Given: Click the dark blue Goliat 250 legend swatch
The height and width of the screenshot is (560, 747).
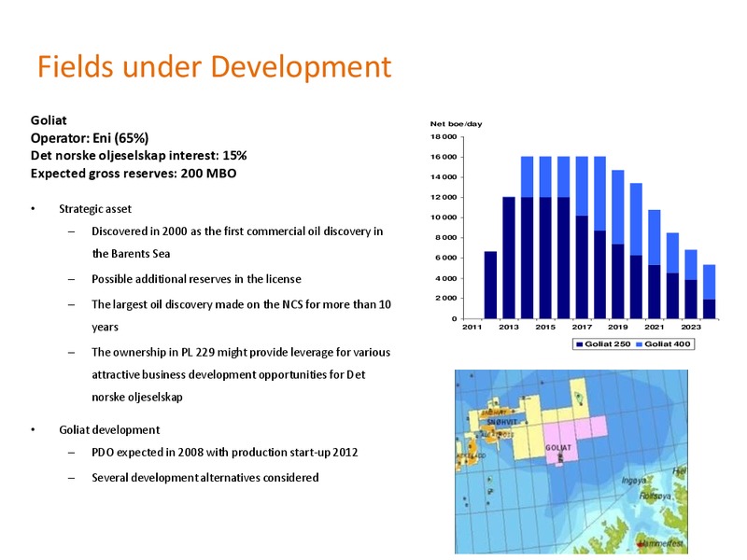Looking at the screenshot, I should coord(579,344).
